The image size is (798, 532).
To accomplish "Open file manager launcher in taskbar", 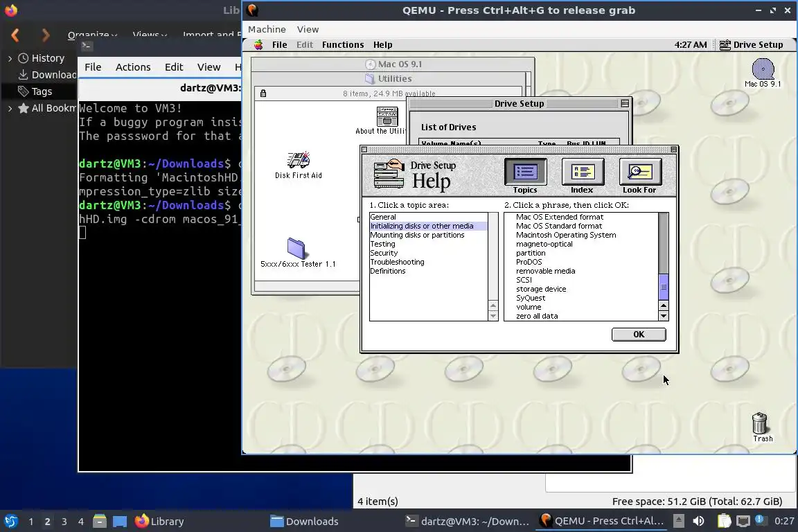I will (100, 522).
